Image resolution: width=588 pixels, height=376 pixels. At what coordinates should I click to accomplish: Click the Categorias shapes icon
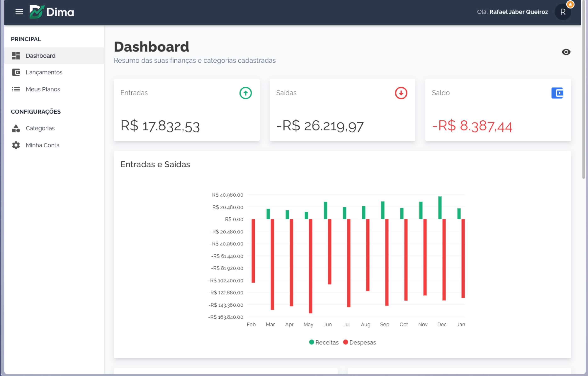(x=16, y=128)
